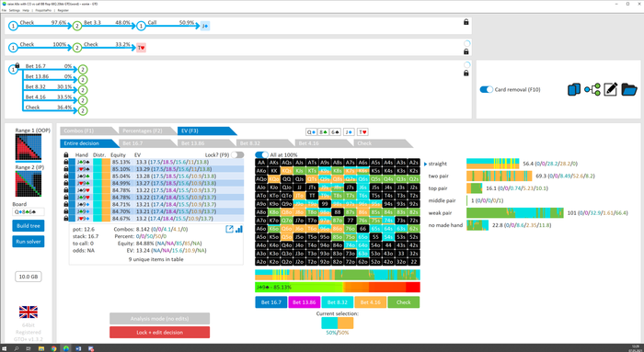644x352 pixels.
Task: Select the AA cell in hand matrix
Action: click(x=260, y=163)
